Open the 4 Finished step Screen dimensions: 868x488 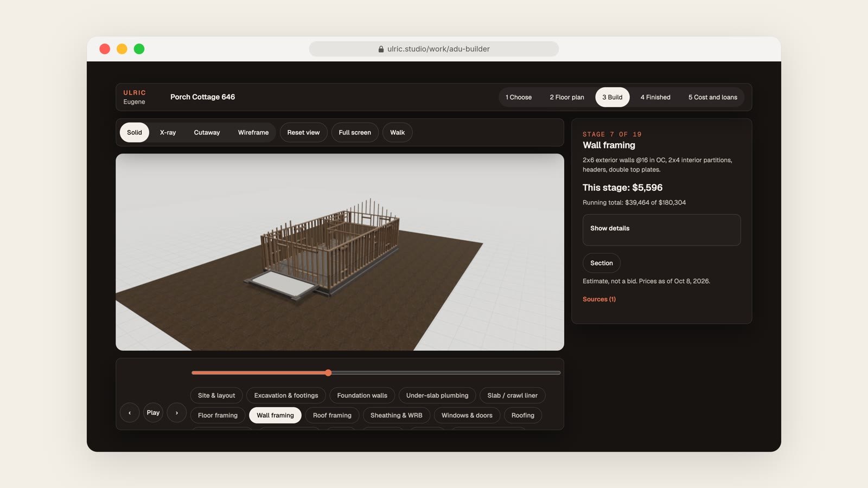655,97
